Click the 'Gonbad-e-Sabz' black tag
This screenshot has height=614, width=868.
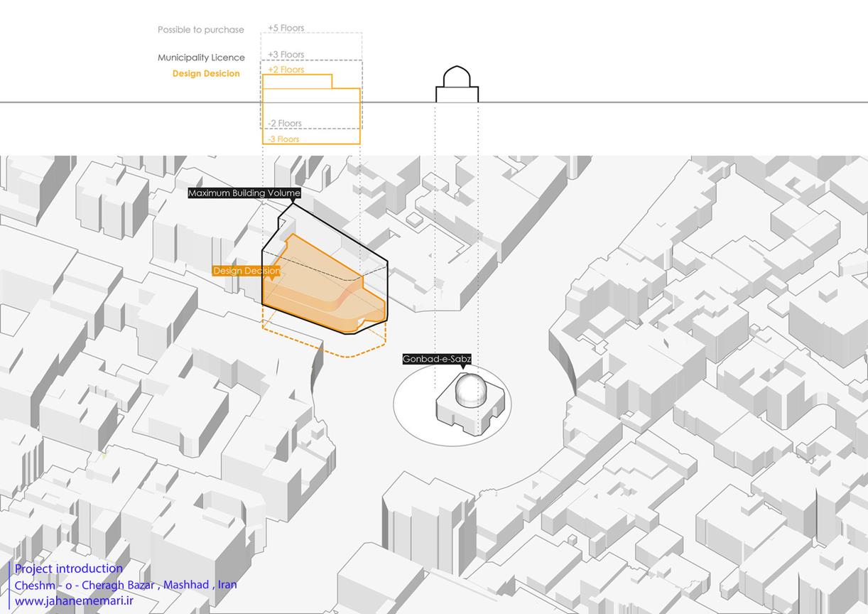(x=437, y=359)
